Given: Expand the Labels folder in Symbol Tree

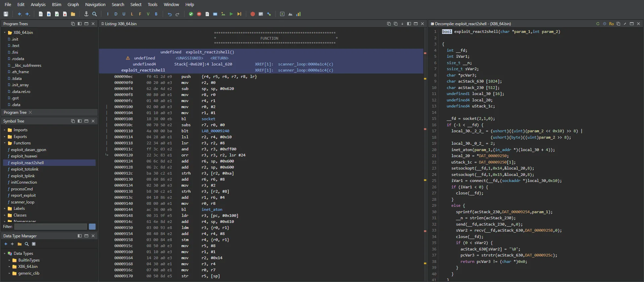Looking at the screenshot, I should click(5, 208).
